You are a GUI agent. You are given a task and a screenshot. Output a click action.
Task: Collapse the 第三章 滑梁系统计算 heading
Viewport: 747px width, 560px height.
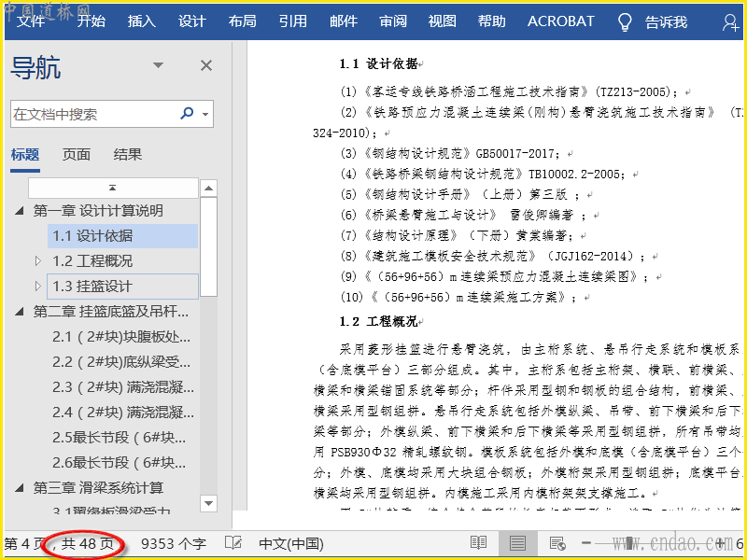pos(19,488)
